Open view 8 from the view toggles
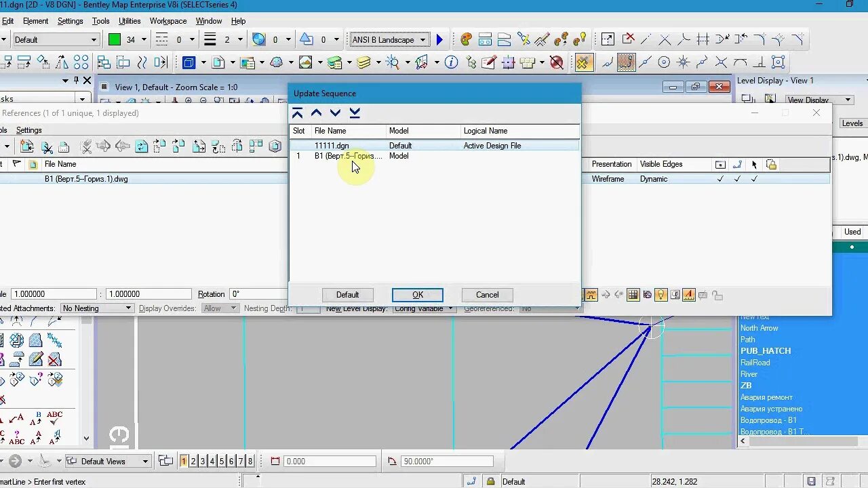This screenshot has width=868, height=488. [250, 461]
